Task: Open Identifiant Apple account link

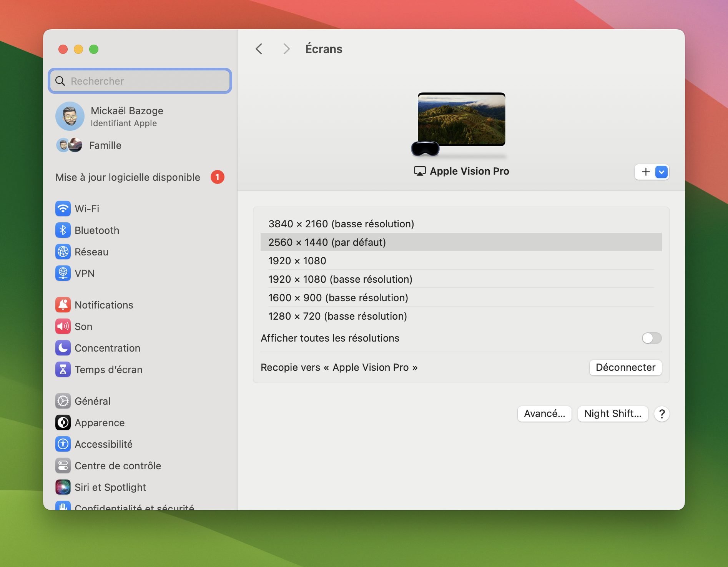Action: [x=124, y=123]
